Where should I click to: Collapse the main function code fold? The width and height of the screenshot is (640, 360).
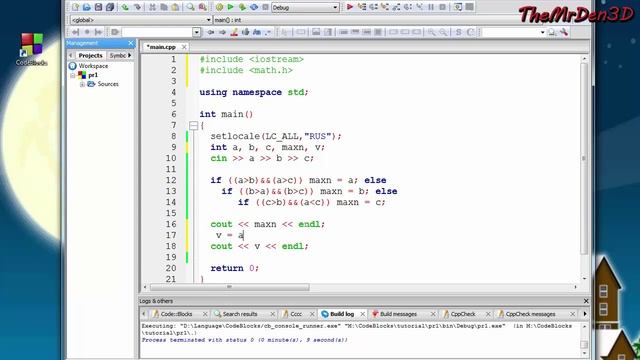[x=193, y=125]
